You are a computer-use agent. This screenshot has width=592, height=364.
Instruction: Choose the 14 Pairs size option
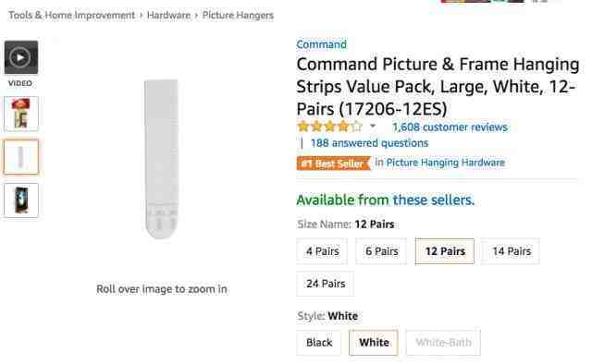[512, 251]
